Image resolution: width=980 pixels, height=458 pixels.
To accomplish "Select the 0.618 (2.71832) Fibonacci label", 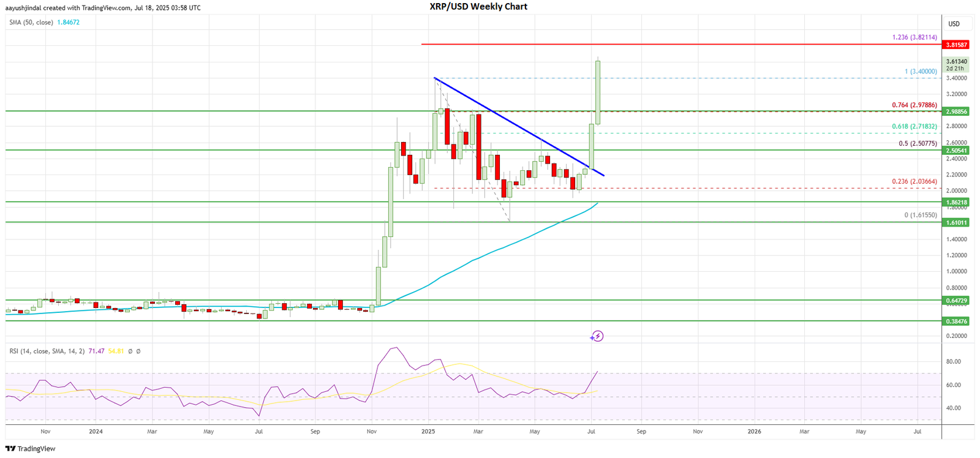I will tap(914, 127).
